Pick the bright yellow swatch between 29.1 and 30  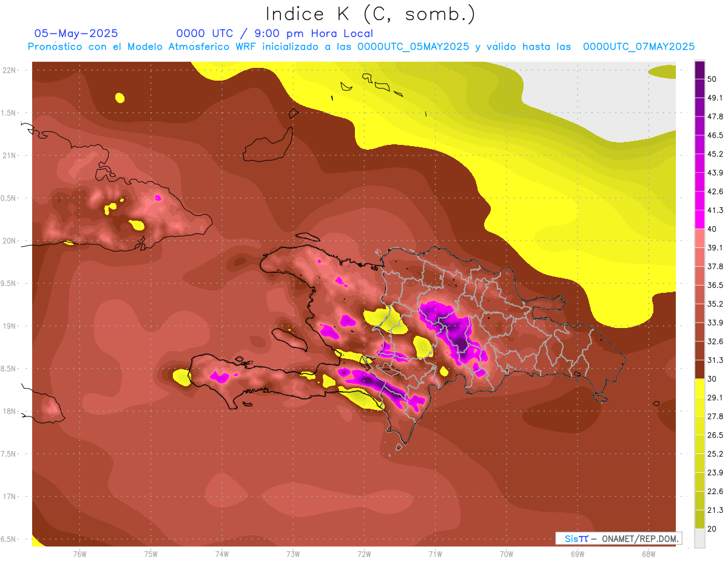click(x=699, y=389)
